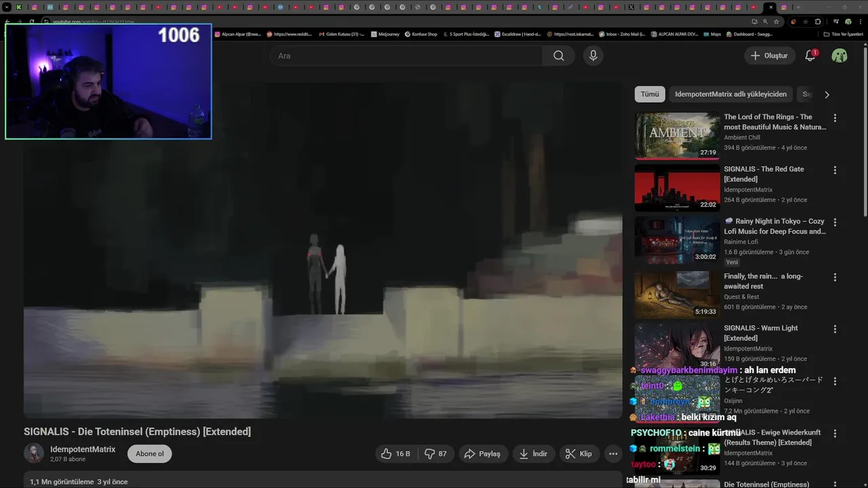
Task: Open the Quest & Rest channel name
Action: coord(741,297)
